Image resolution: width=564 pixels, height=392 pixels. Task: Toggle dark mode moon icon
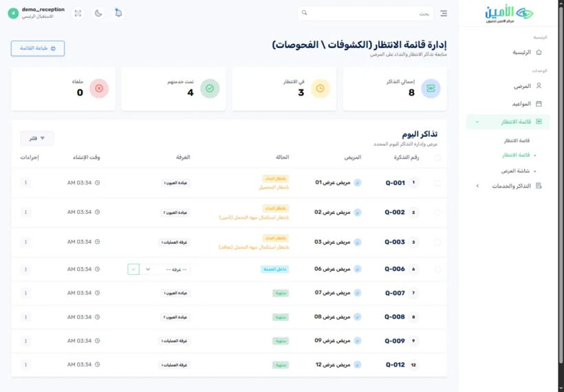coord(98,13)
